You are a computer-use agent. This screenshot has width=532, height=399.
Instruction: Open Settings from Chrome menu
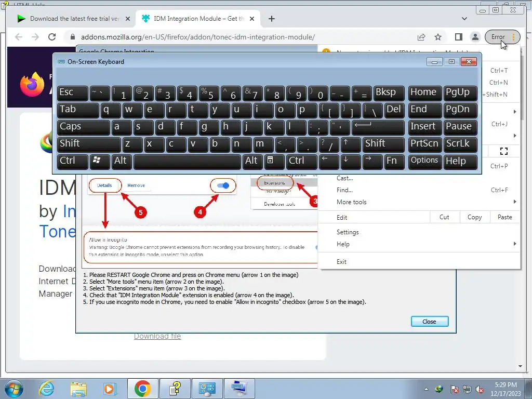pos(419,232)
